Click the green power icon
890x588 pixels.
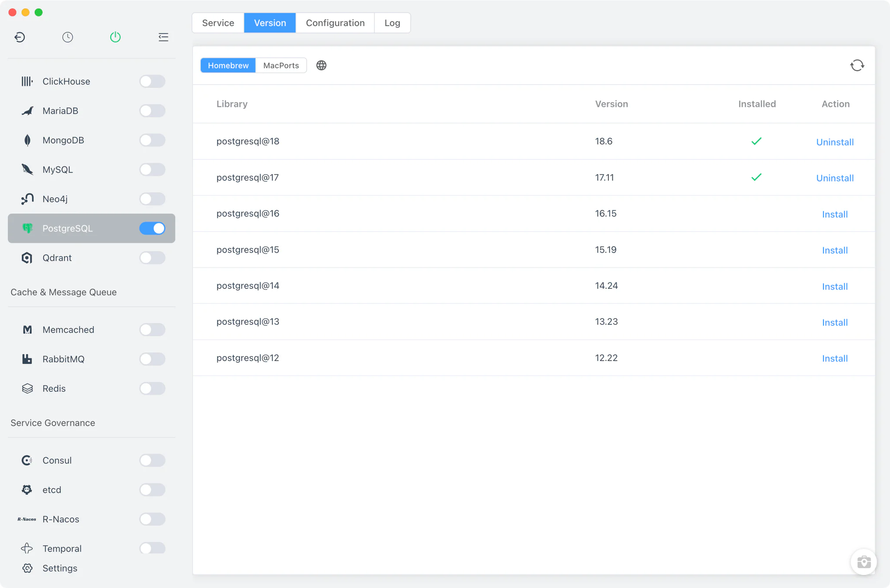pos(115,37)
